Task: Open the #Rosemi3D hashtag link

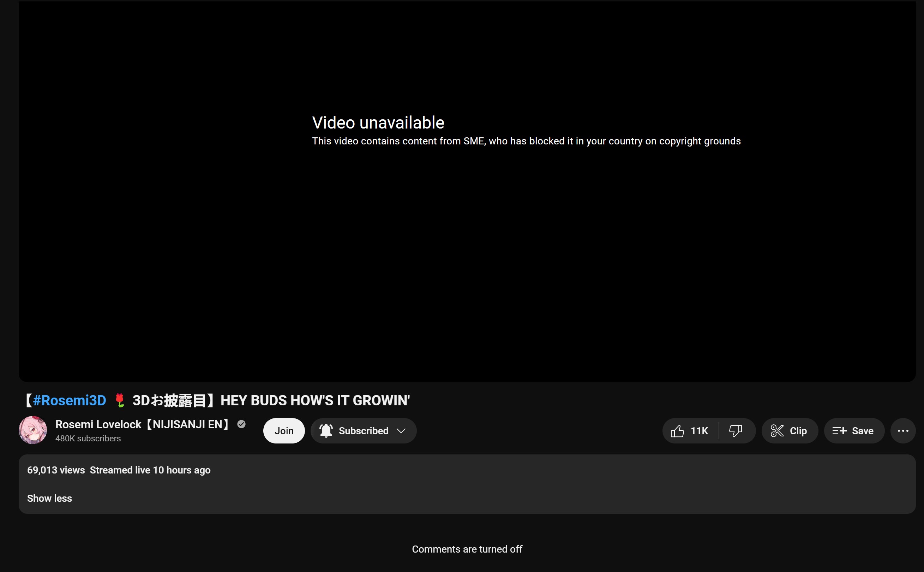Action: coord(70,400)
